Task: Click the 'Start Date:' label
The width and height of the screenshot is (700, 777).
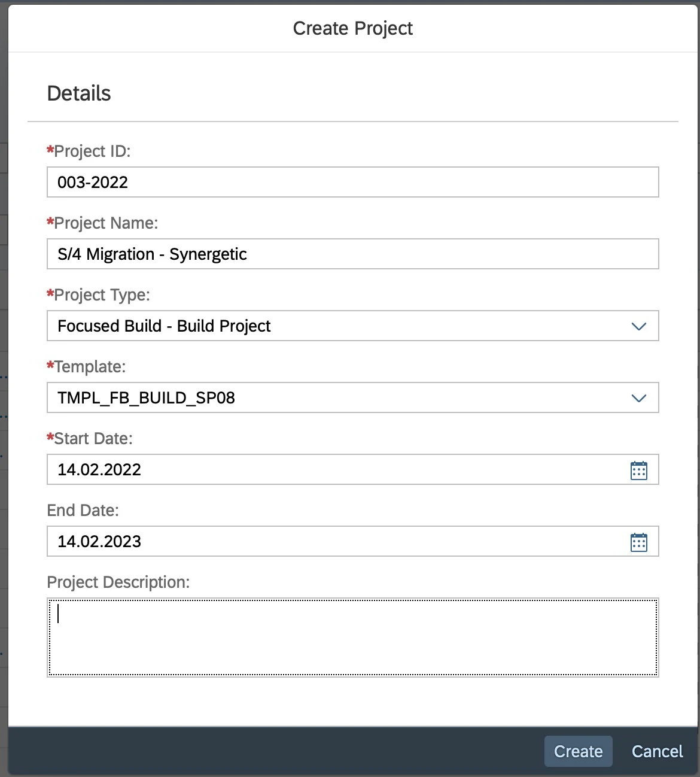Action: (x=93, y=439)
